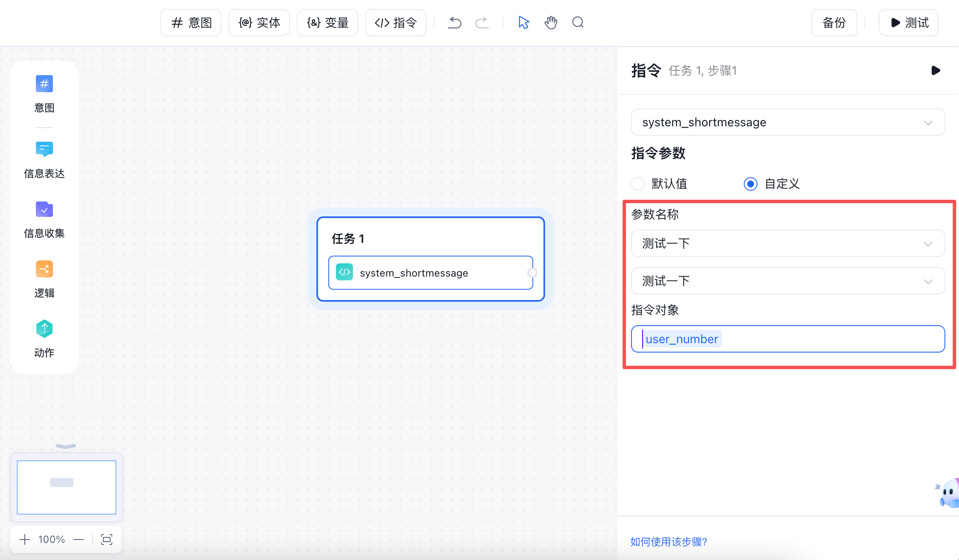Open the 变量 toolbar item

[327, 23]
